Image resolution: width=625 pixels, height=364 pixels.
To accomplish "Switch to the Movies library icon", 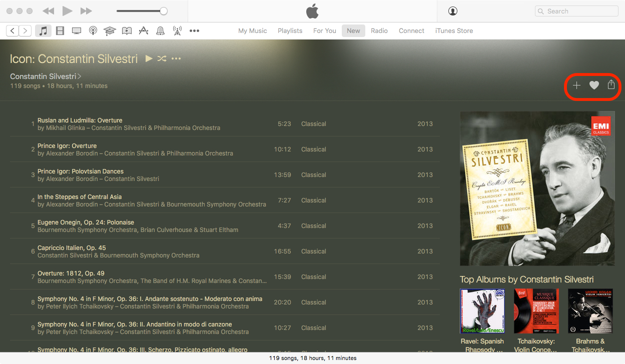I will click(60, 31).
